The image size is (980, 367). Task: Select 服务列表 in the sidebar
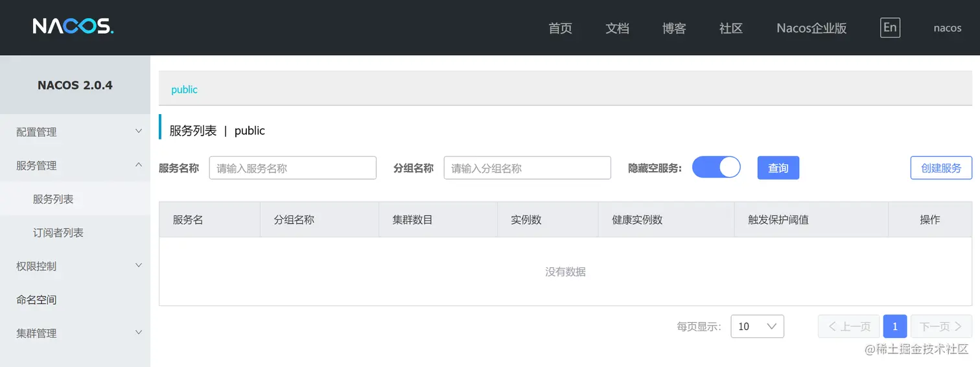75,199
